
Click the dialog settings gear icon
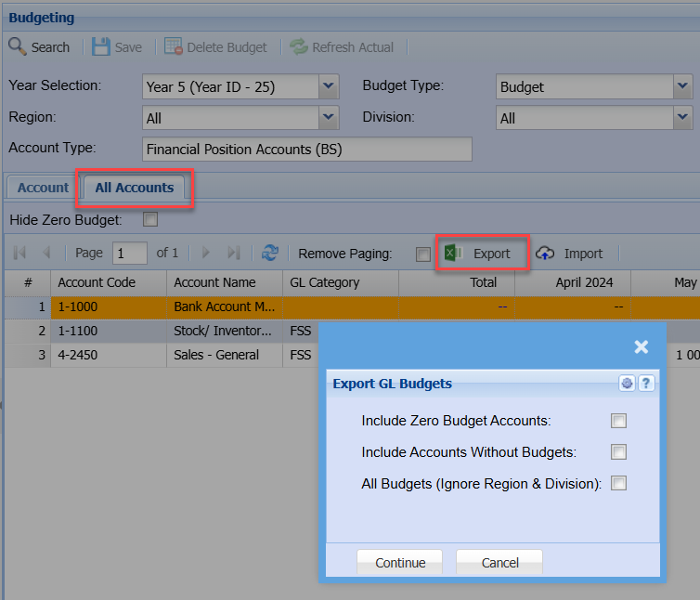pyautogui.click(x=628, y=383)
